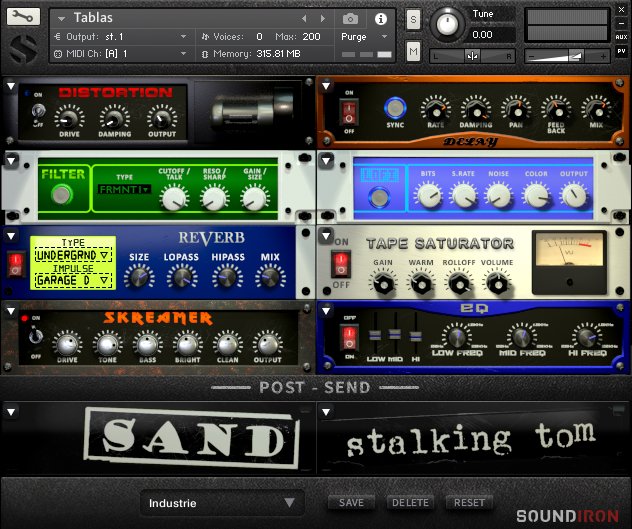Open the stalking tom slot menu arrow

326,412
